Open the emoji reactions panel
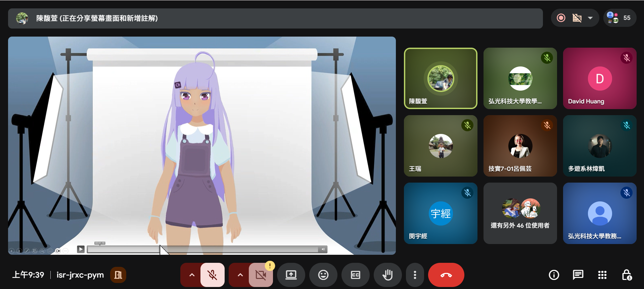The width and height of the screenshot is (644, 289). point(323,275)
